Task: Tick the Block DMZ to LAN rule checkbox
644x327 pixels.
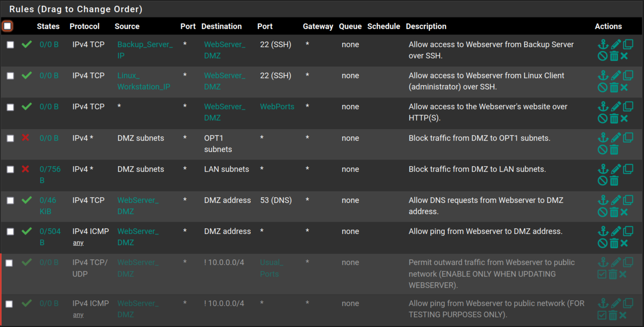Action: [x=10, y=169]
